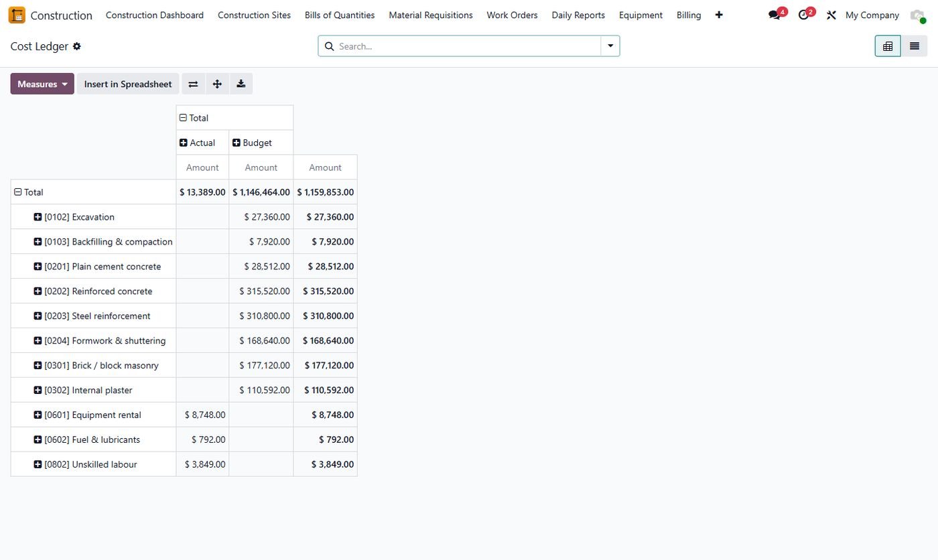Open the Billing menu
This screenshot has width=938, height=560.
pyautogui.click(x=689, y=15)
